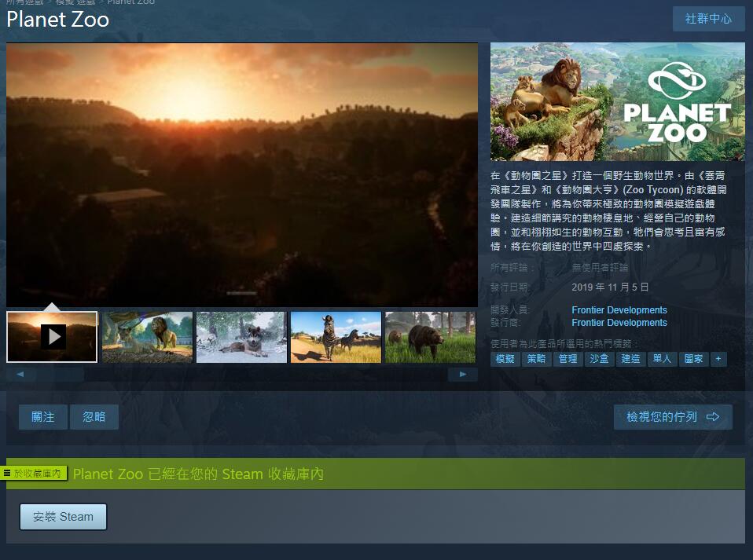Click the Planet Zoo header capsule image

pyautogui.click(x=618, y=102)
